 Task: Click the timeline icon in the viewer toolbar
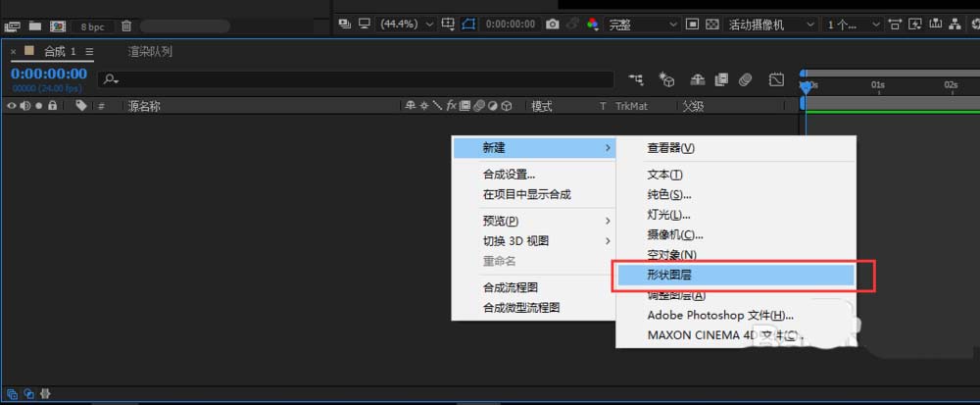coord(936,25)
